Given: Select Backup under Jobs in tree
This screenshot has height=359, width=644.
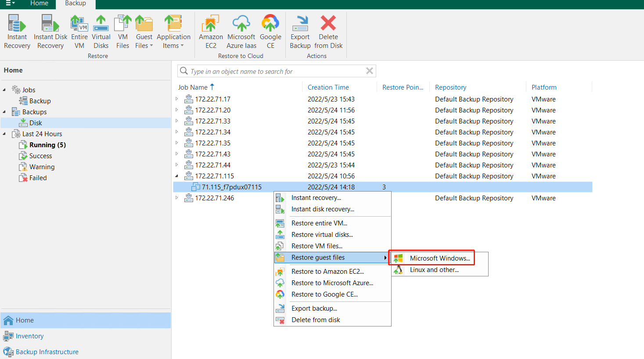Looking at the screenshot, I should (40, 101).
